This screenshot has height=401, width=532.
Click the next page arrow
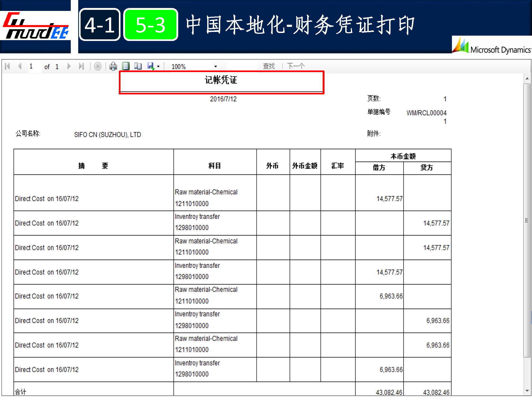(69, 66)
